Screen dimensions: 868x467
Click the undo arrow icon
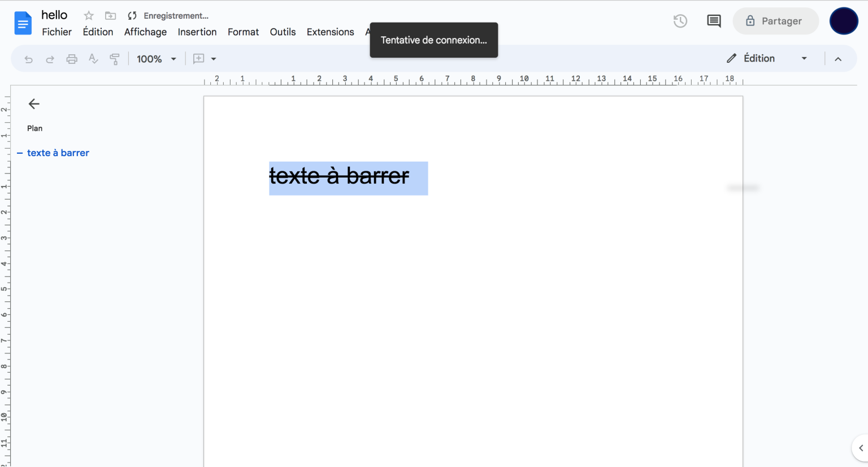point(28,59)
